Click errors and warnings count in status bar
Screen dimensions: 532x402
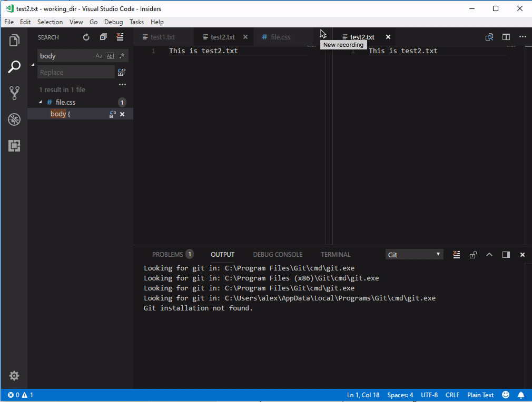click(21, 395)
